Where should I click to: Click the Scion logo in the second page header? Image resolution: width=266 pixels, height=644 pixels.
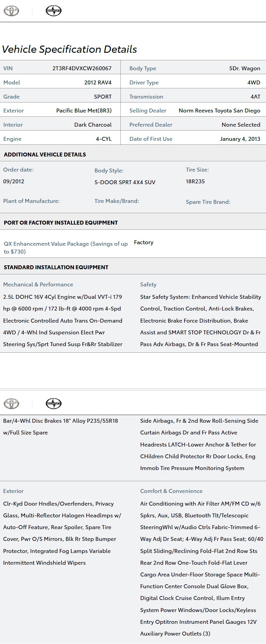pos(53,403)
